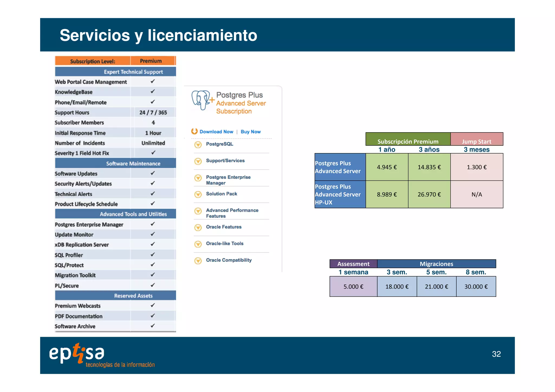Click the Support/Services label
555x392 pixels.
click(x=225, y=160)
